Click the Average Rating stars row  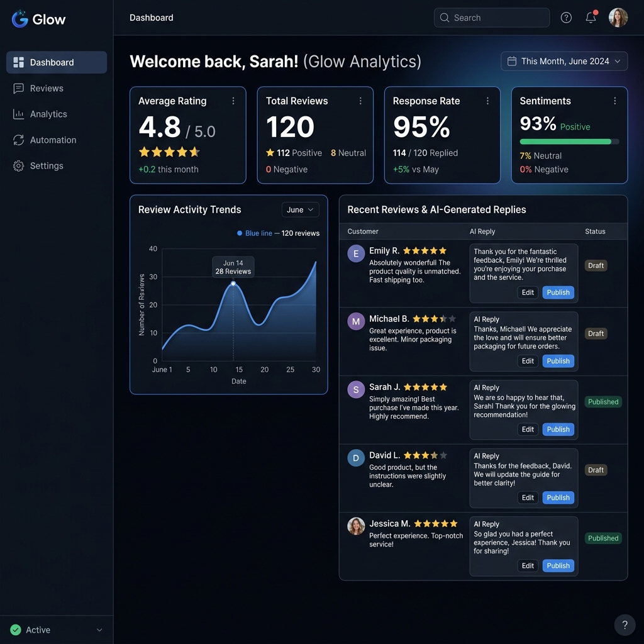169,152
